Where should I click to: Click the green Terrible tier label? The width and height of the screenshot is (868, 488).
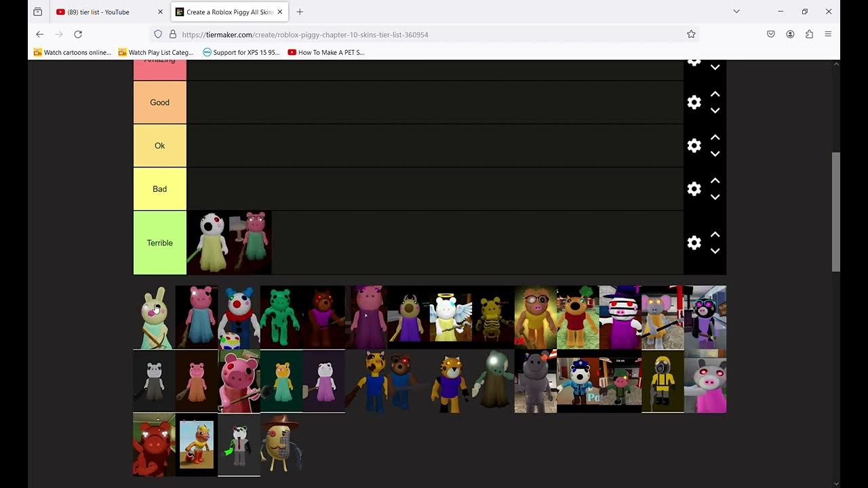(160, 243)
